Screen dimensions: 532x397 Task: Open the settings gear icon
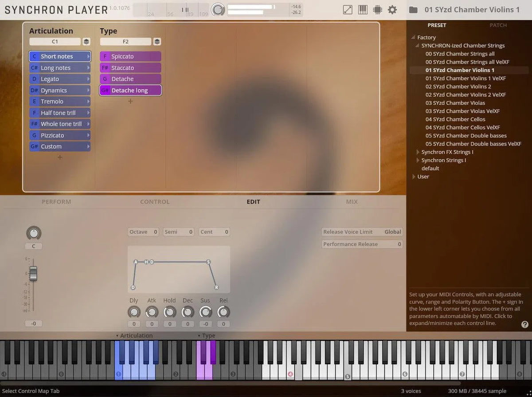pos(392,10)
